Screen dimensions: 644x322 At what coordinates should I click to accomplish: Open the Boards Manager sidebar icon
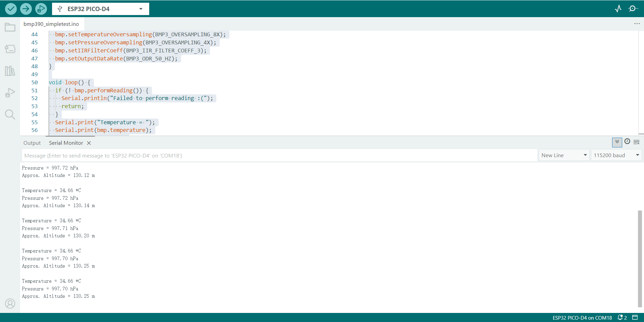click(x=10, y=49)
